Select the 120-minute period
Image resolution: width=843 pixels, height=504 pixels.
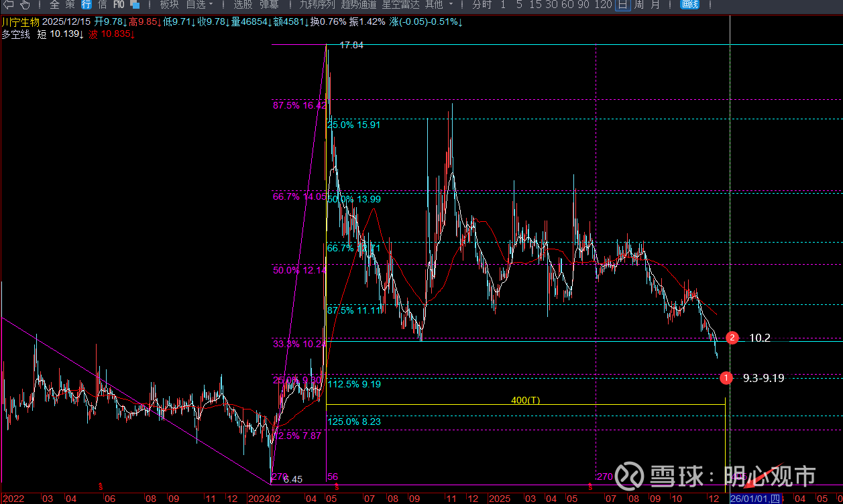603,5
